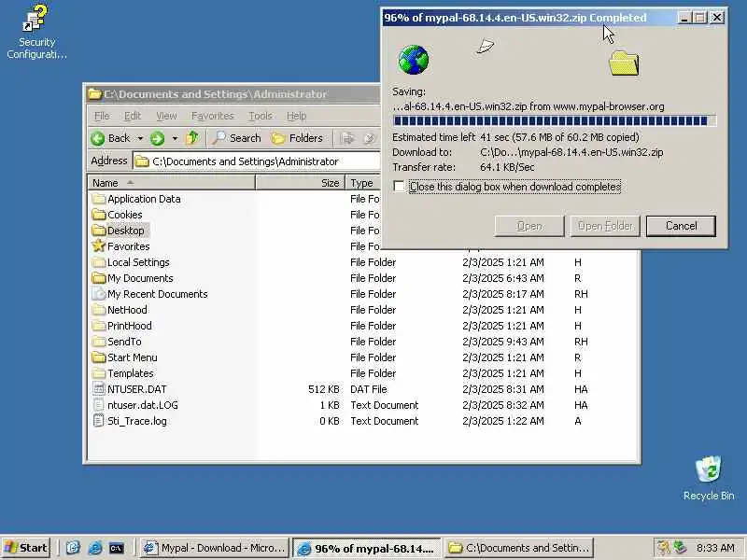Toggle the Folders pane button
The height and width of the screenshot is (560, 747).
[297, 138]
